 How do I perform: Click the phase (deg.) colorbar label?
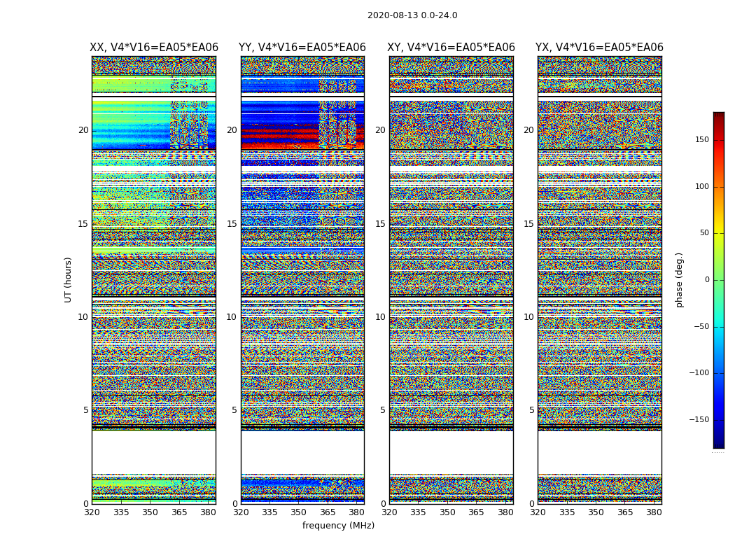coord(679,280)
